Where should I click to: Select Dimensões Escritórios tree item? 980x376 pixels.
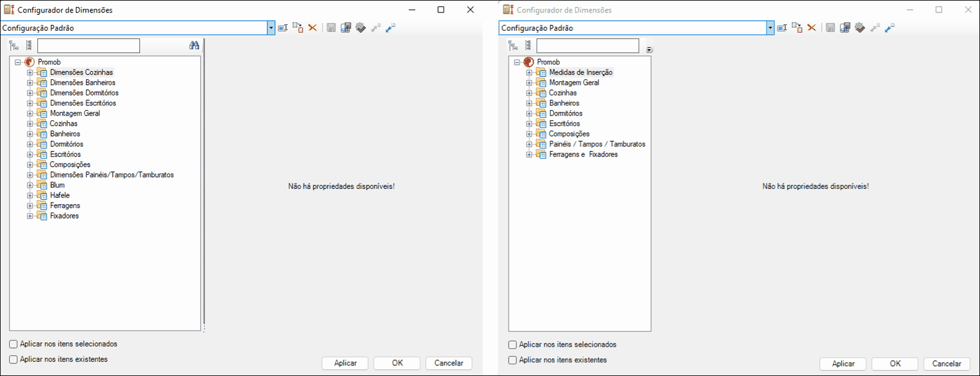coord(83,103)
